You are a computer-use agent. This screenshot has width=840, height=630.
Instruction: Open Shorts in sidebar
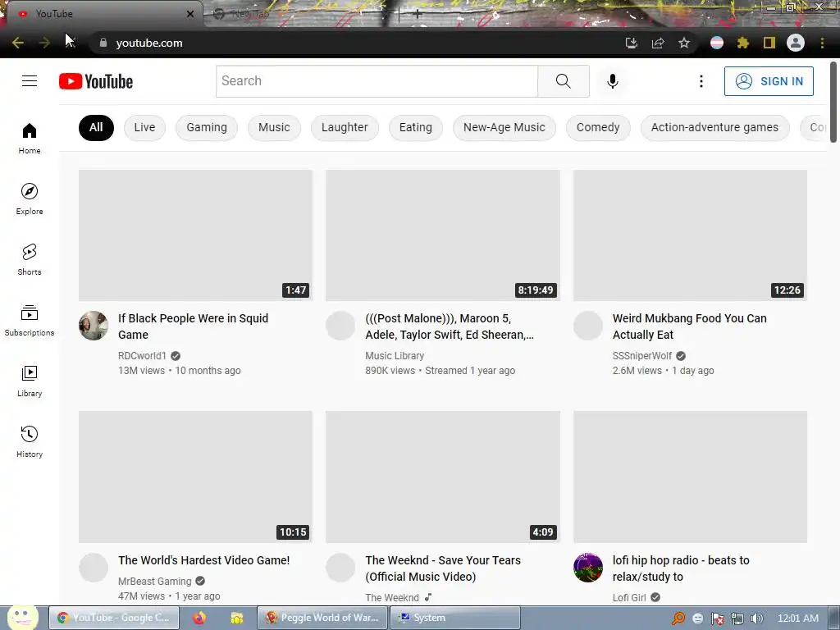(30, 259)
